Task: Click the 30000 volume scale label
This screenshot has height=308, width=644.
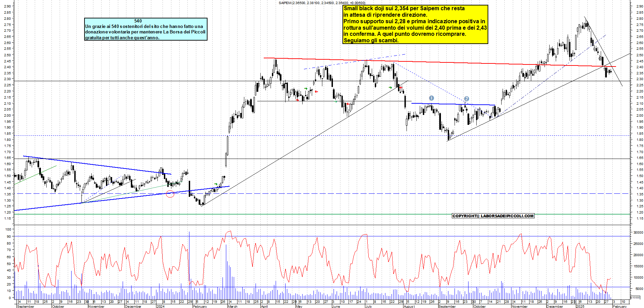Action: (x=638, y=232)
